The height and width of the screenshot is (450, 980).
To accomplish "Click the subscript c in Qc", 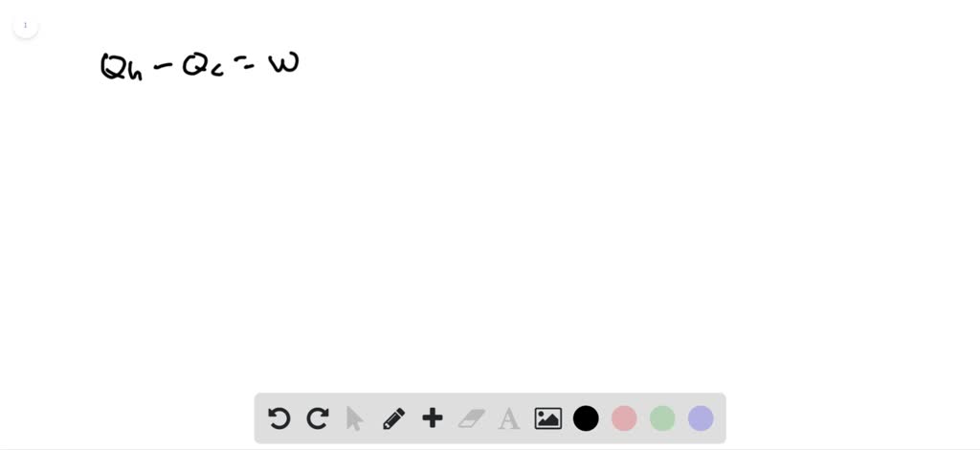I will tap(217, 71).
